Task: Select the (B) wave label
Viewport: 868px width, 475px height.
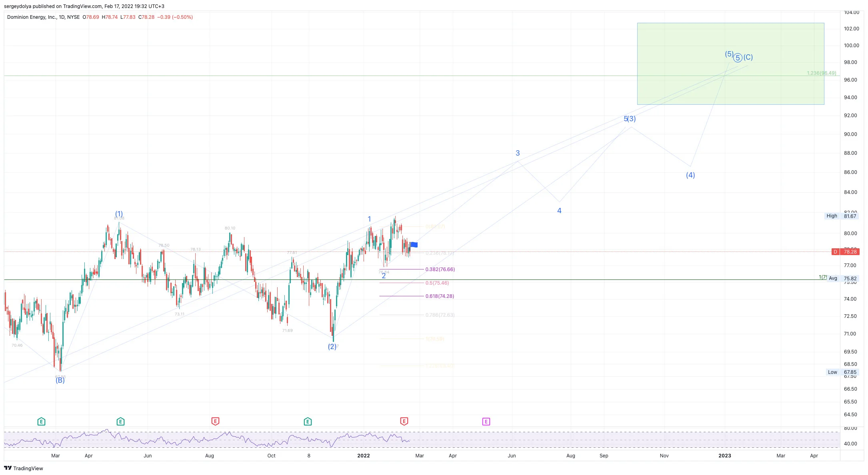Action: [x=60, y=380]
